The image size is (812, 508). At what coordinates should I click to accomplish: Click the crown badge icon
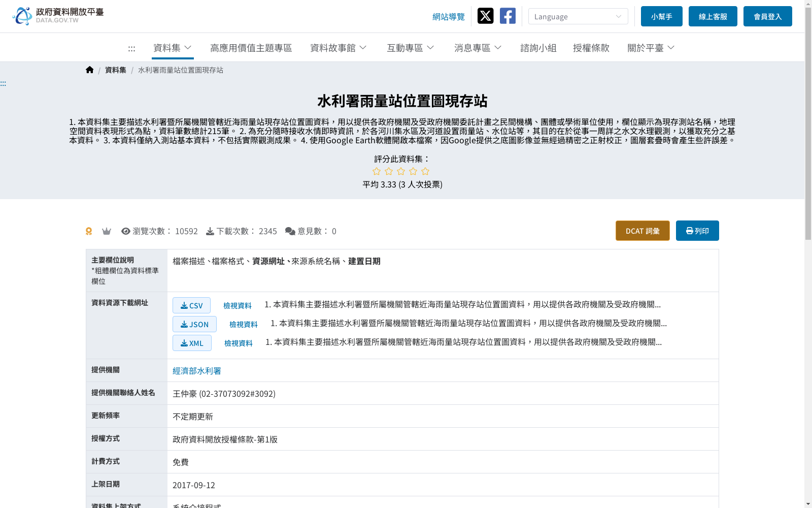(x=106, y=231)
